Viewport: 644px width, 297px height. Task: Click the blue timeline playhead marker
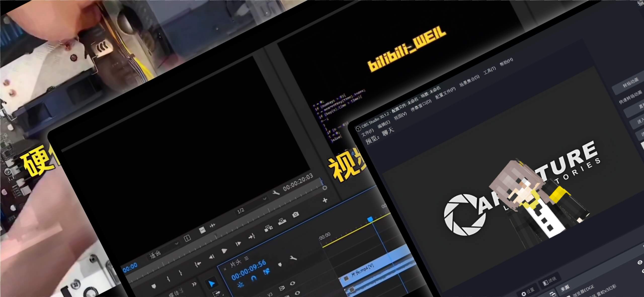tap(370, 219)
